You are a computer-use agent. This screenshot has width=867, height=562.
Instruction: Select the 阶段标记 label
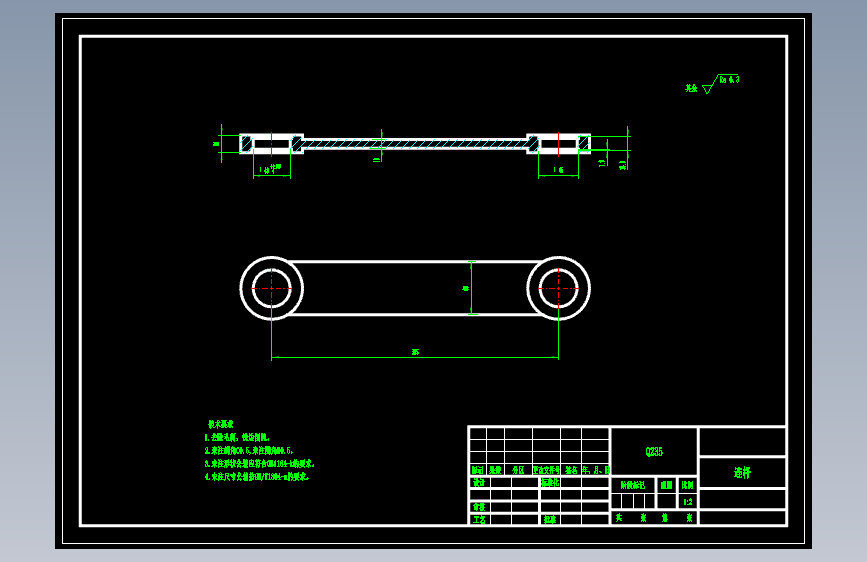click(x=633, y=485)
